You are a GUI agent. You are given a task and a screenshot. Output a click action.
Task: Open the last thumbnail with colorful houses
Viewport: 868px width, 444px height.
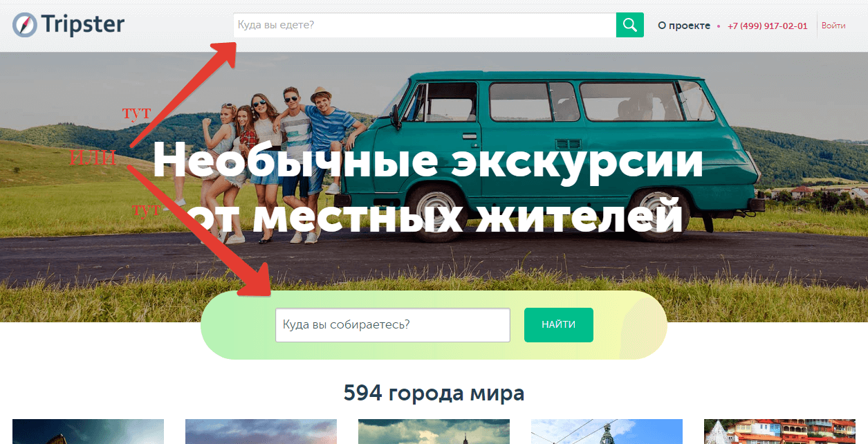[779, 432]
